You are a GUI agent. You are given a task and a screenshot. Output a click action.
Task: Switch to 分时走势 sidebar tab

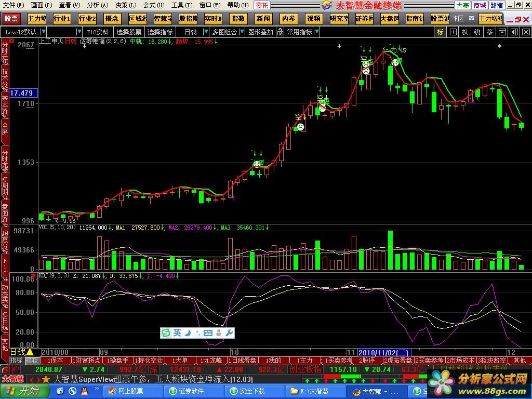click(5, 52)
